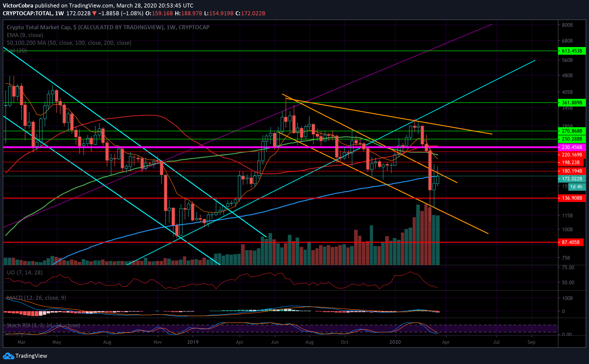Click the 560B price axis tick

click(x=567, y=60)
